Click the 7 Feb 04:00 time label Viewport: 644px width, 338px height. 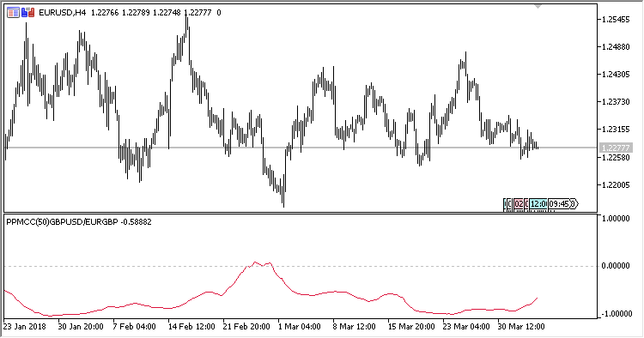pyautogui.click(x=134, y=327)
